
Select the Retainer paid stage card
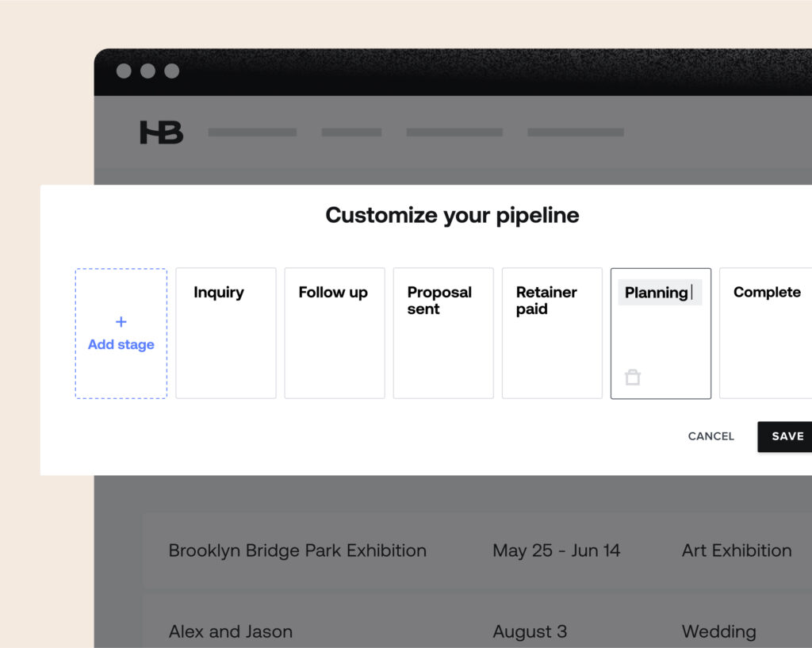point(552,333)
